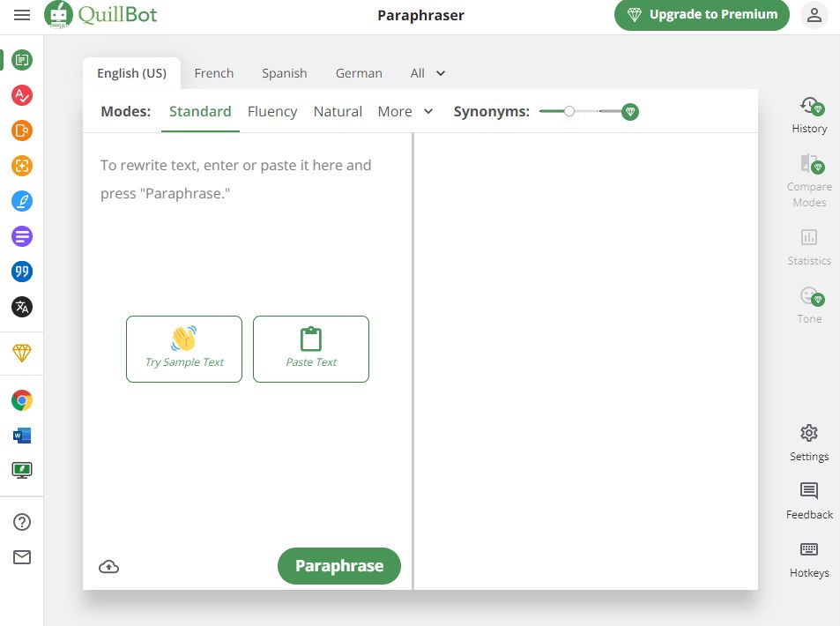Open the Plagiarism Checker sidebar icon
The width and height of the screenshot is (840, 626).
(x=22, y=130)
